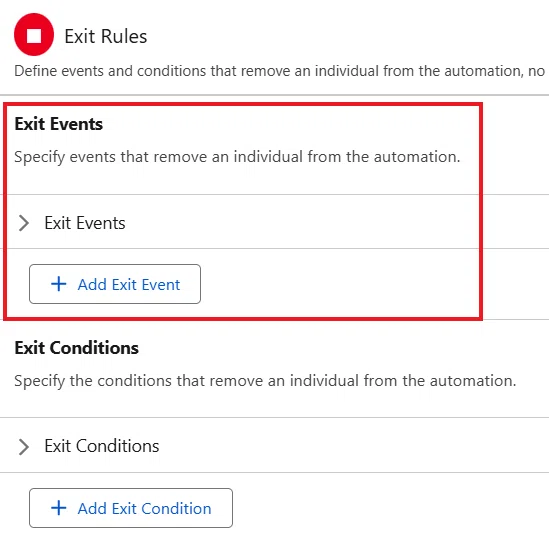Click the bold Exit Conditions section heading
This screenshot has height=557, width=549.
pyautogui.click(x=76, y=348)
